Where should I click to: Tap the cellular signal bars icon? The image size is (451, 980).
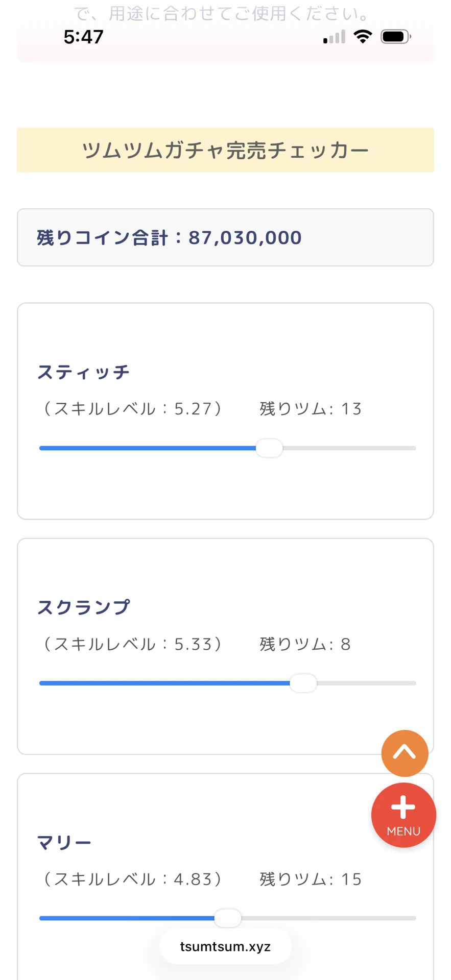pyautogui.click(x=335, y=37)
